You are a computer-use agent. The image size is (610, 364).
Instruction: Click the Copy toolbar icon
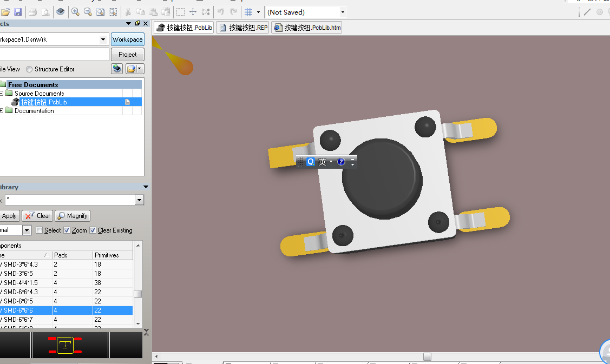[140, 12]
